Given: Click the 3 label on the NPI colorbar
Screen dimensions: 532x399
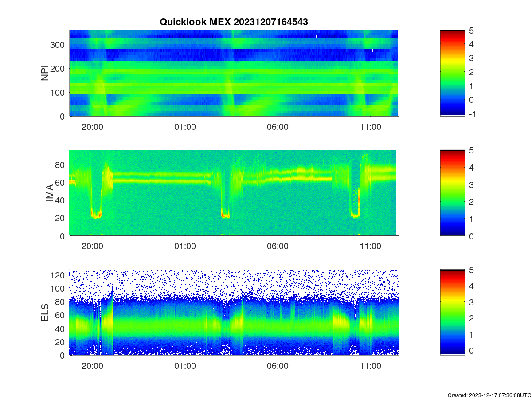Looking at the screenshot, I should pos(472,58).
